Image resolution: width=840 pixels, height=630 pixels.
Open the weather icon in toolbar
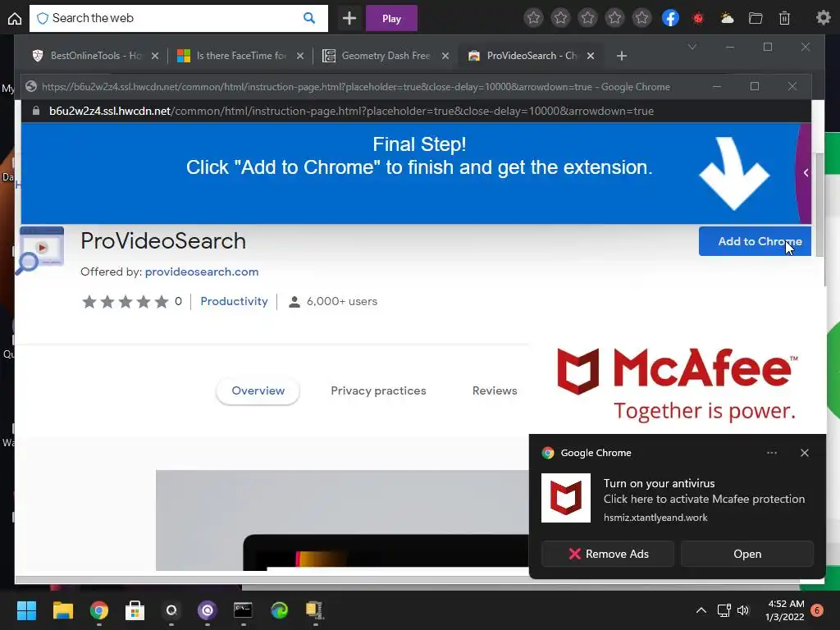tap(727, 18)
